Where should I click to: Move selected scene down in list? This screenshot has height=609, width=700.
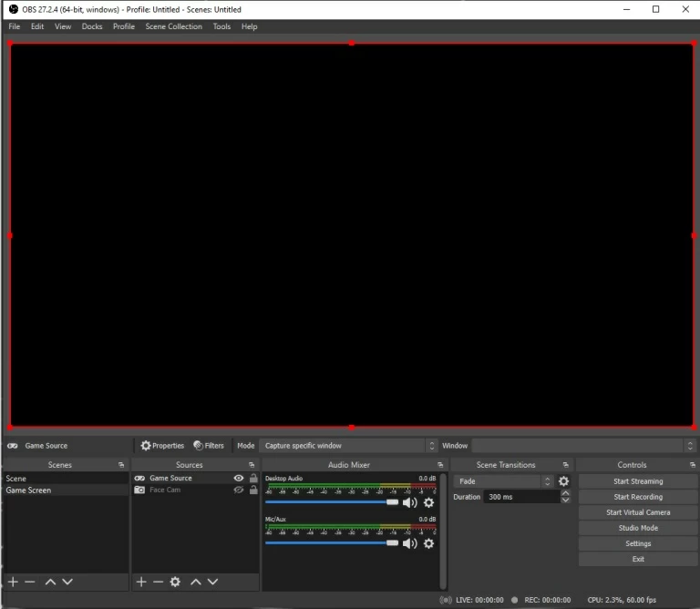pyautogui.click(x=67, y=582)
